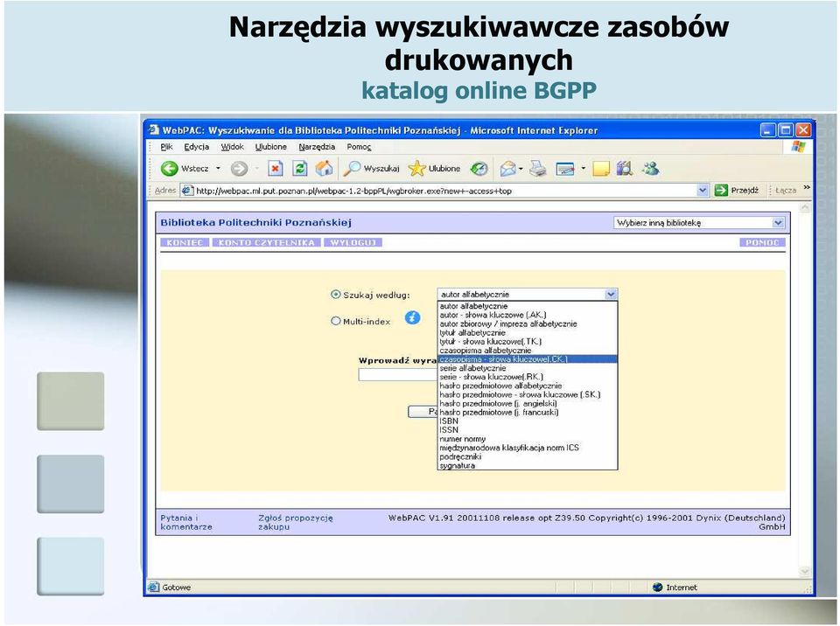Viewport: 840px width, 626px height.
Task: Choose 'serie alfabetycznie' option
Action: pyautogui.click(x=528, y=368)
